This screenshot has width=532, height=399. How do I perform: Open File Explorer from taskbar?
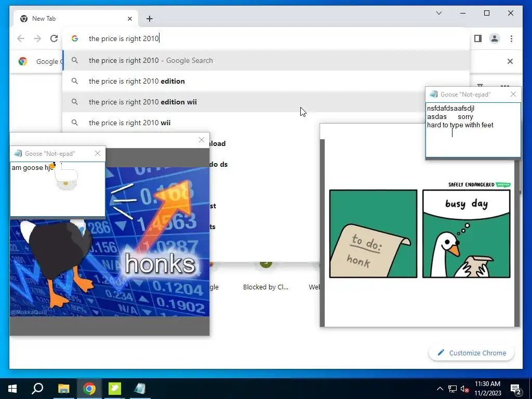(x=63, y=389)
